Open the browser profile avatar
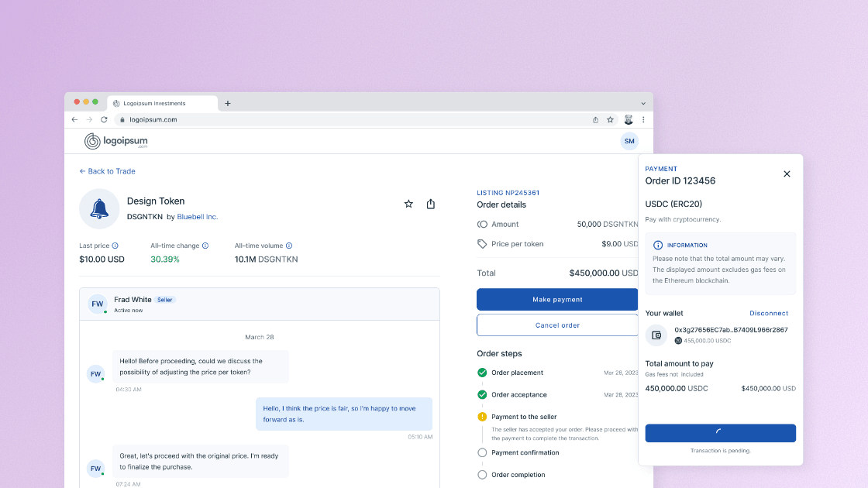The width and height of the screenshot is (868, 488). pos(629,119)
